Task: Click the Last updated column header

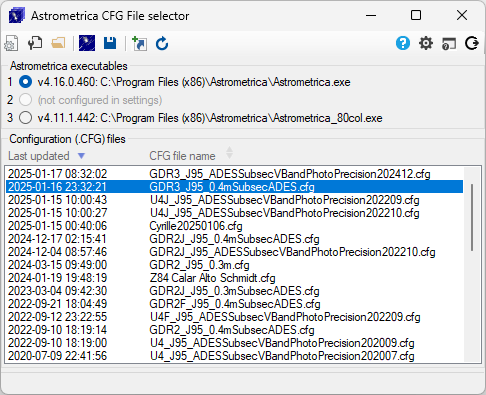Action: point(39,156)
